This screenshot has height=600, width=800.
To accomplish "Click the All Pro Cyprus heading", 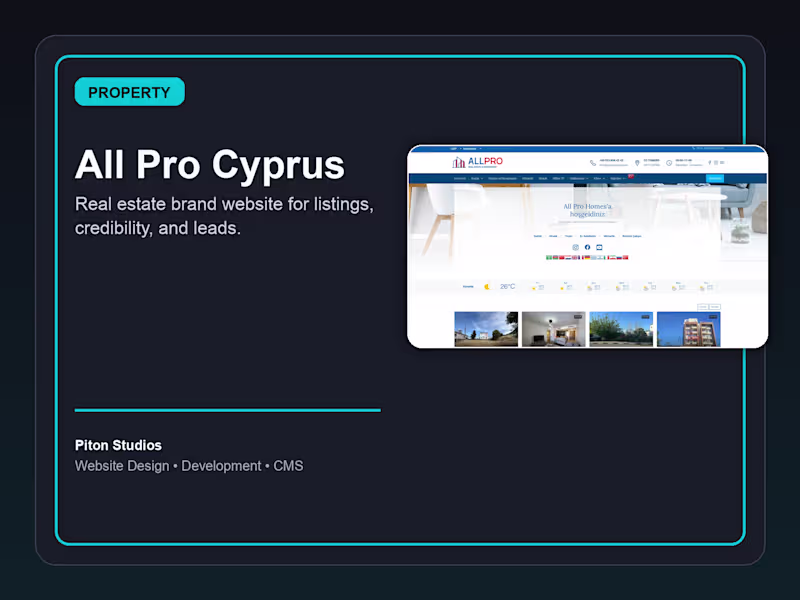I will coord(210,165).
